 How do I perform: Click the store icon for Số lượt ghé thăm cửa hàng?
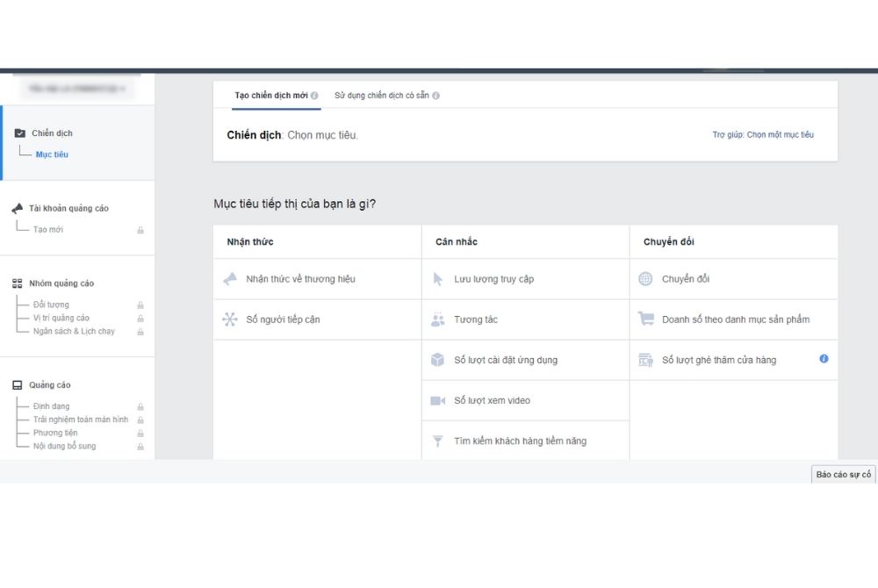tap(646, 360)
